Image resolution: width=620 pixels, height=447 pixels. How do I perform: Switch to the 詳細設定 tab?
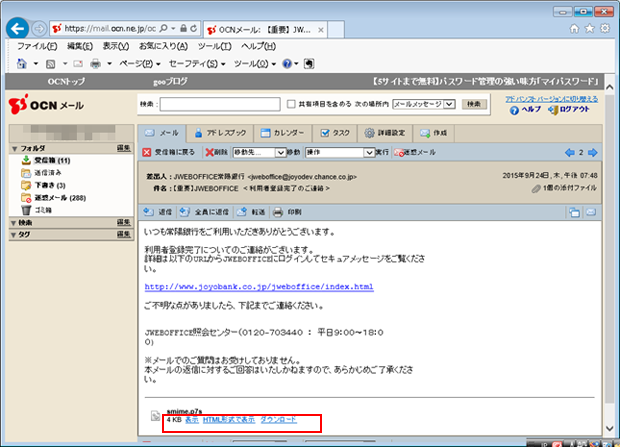(x=385, y=133)
